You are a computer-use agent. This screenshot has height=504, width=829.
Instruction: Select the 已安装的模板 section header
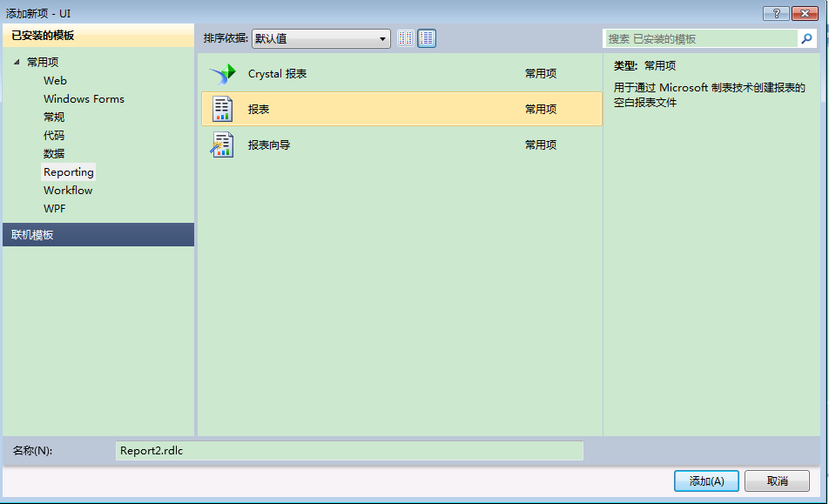pyautogui.click(x=98, y=36)
